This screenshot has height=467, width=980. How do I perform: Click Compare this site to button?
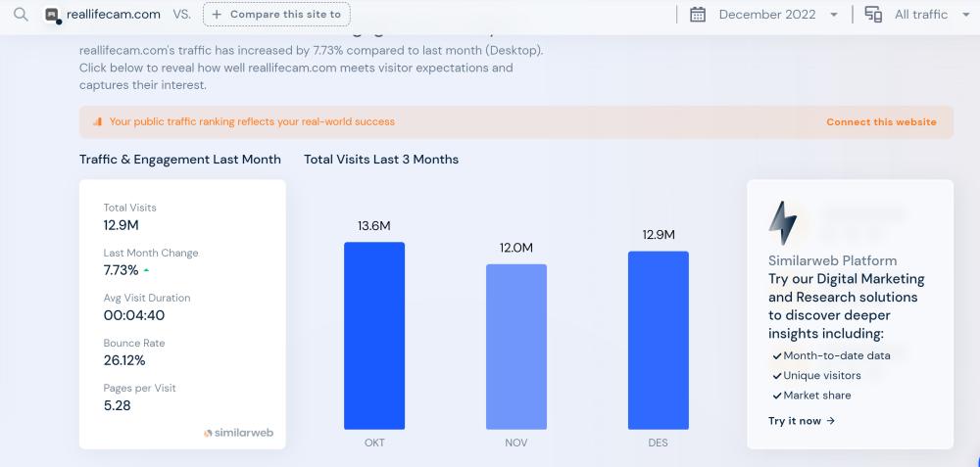click(x=276, y=15)
